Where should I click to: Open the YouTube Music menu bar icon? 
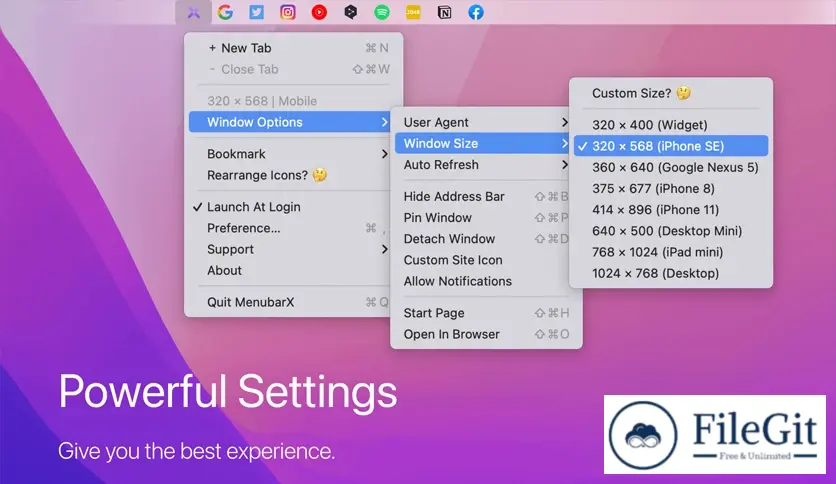point(319,12)
